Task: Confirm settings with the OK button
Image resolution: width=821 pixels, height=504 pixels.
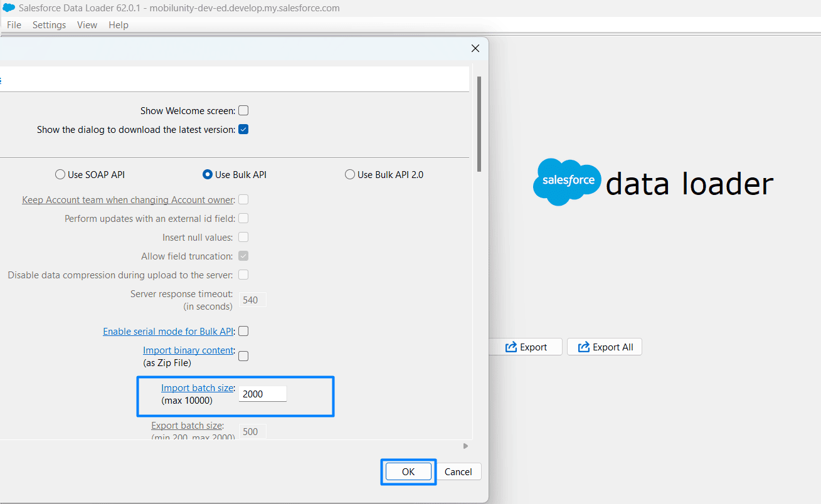Action: coord(408,471)
